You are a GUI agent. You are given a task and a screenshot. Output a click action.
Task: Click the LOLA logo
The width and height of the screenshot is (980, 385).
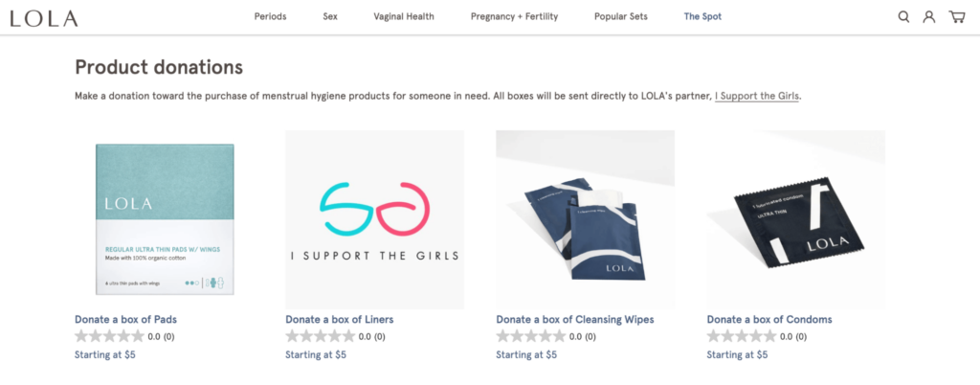(x=45, y=18)
